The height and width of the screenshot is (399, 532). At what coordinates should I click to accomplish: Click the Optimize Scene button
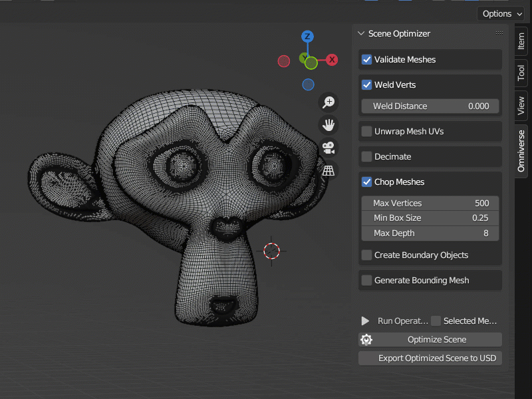click(x=430, y=340)
